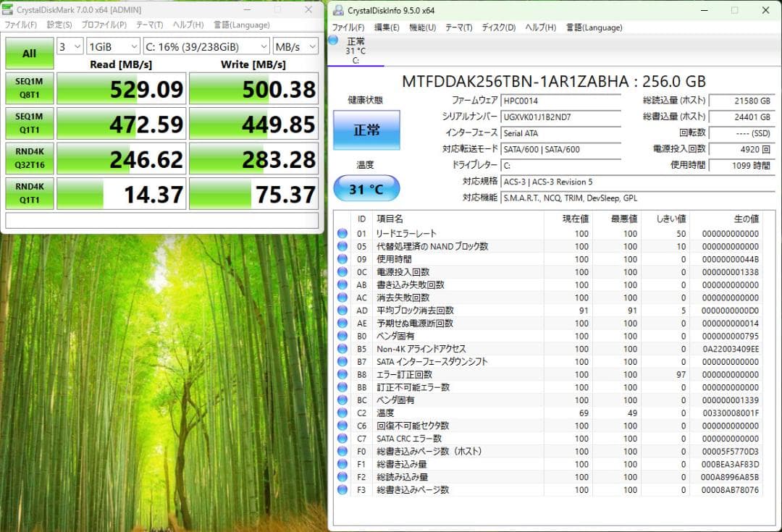Click the blue status dot beside 使用時間
The width and height of the screenshot is (782, 532).
[341, 259]
